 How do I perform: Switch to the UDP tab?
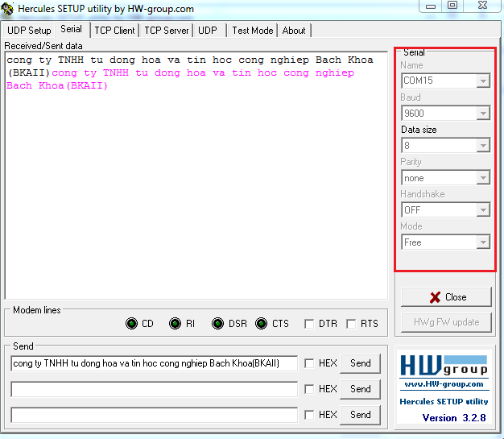click(x=208, y=31)
